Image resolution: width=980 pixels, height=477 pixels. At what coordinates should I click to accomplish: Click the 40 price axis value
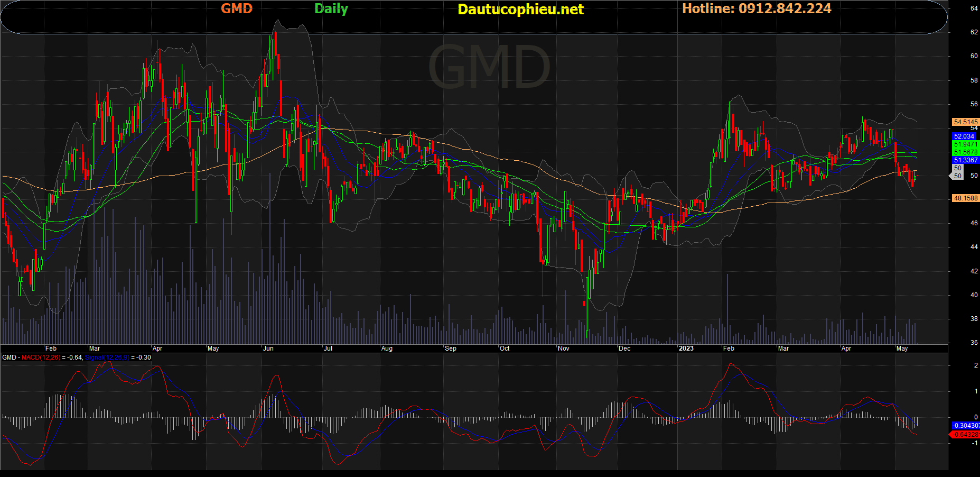[x=974, y=295]
